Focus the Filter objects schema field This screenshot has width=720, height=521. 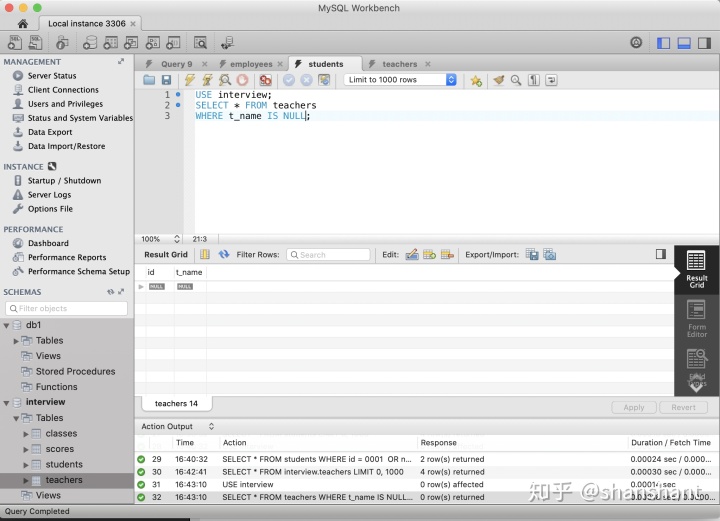coord(67,308)
